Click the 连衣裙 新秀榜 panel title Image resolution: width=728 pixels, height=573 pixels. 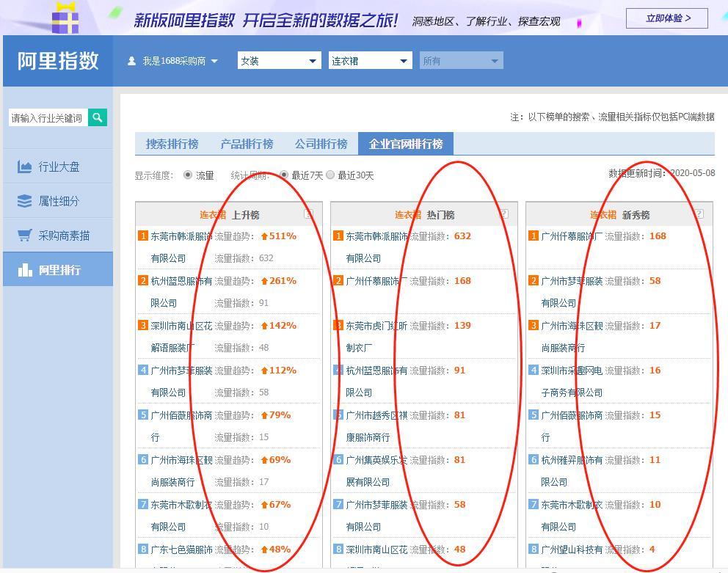coord(620,214)
